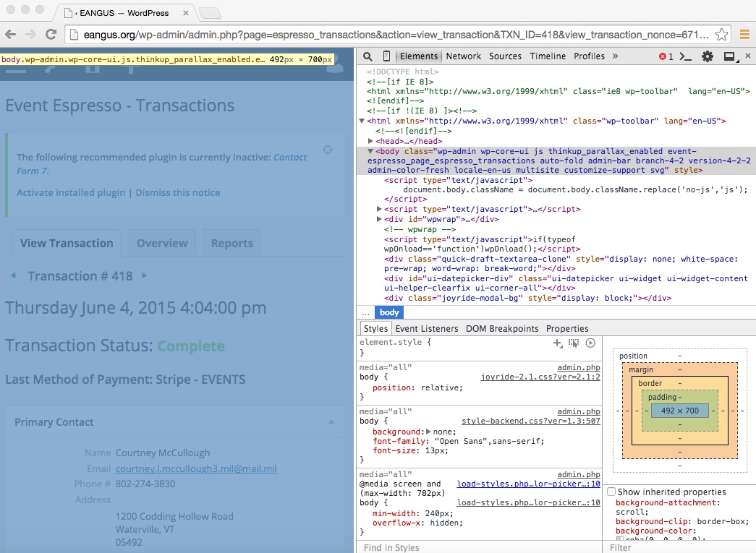Screen dimensions: 756x553
Task: Click the 492 × 700 content box
Action: point(680,411)
